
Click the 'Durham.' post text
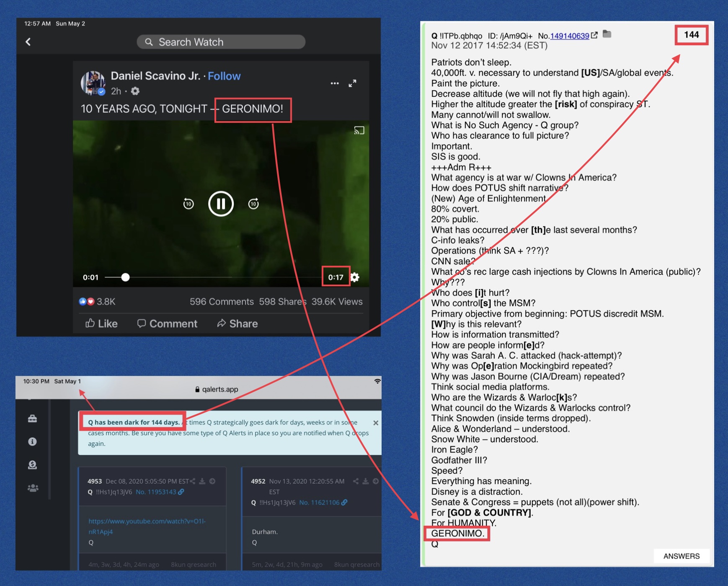tap(265, 532)
